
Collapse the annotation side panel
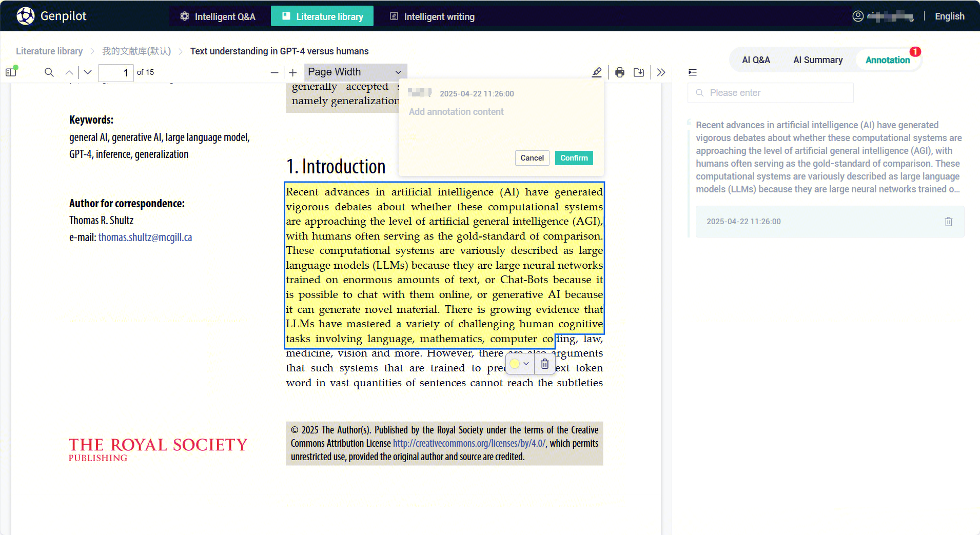click(x=693, y=72)
